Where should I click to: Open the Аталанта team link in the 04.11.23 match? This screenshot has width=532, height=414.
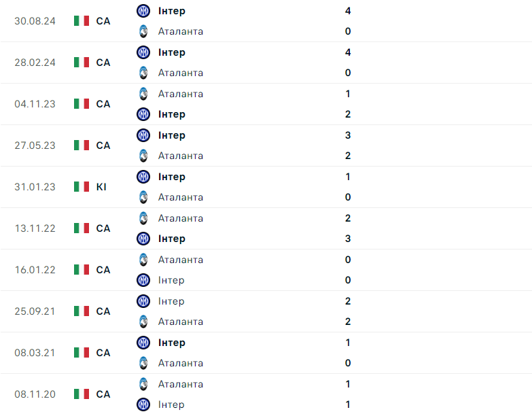[180, 94]
